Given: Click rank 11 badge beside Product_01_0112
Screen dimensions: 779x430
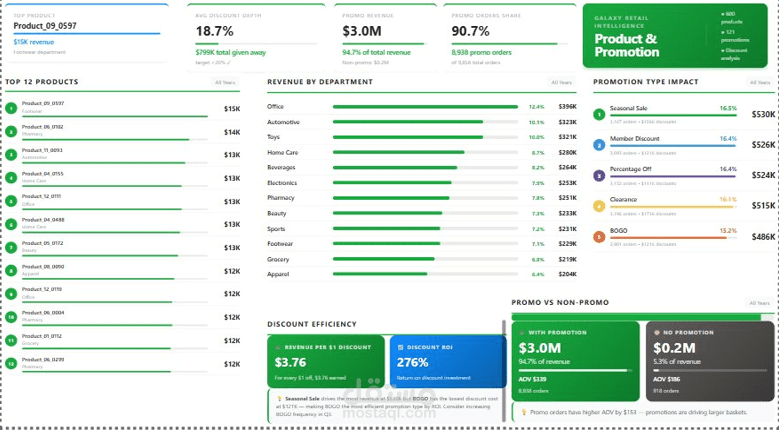Looking at the screenshot, I should click(11, 340).
